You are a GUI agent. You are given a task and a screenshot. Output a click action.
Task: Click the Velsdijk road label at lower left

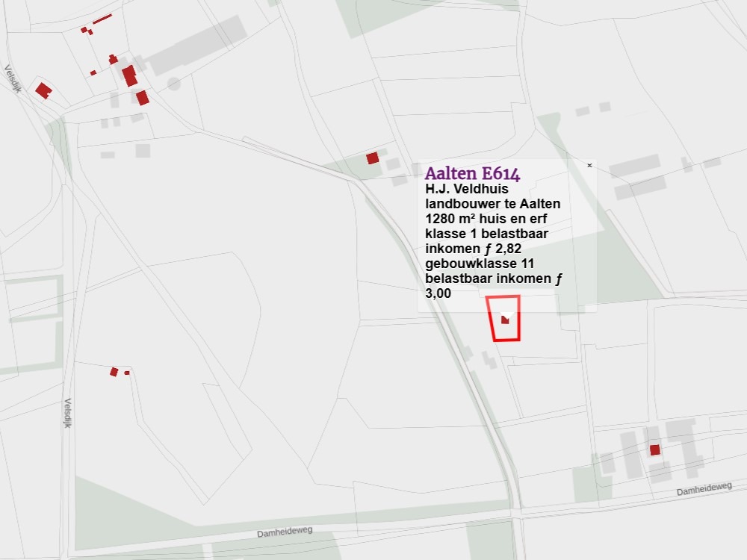pos(67,412)
